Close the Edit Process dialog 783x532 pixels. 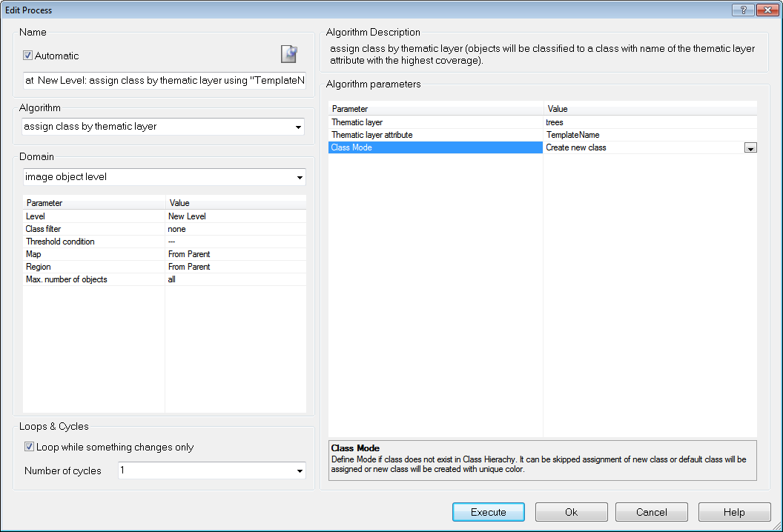(767, 10)
